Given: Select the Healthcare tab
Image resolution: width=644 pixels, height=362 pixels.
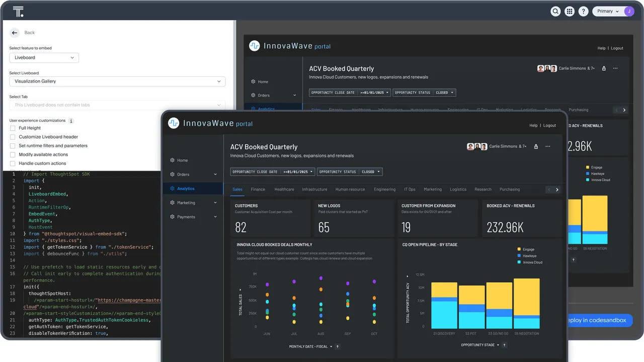Looking at the screenshot, I should coord(284,190).
